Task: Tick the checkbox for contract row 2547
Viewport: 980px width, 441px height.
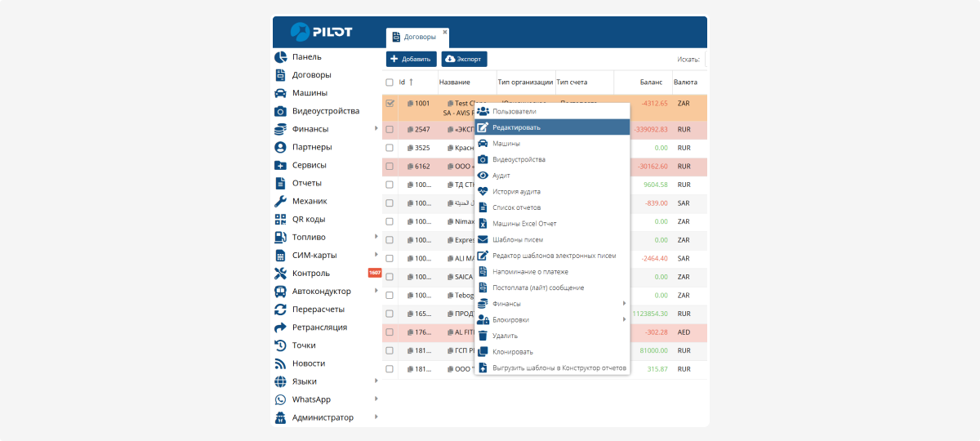Action: point(390,129)
